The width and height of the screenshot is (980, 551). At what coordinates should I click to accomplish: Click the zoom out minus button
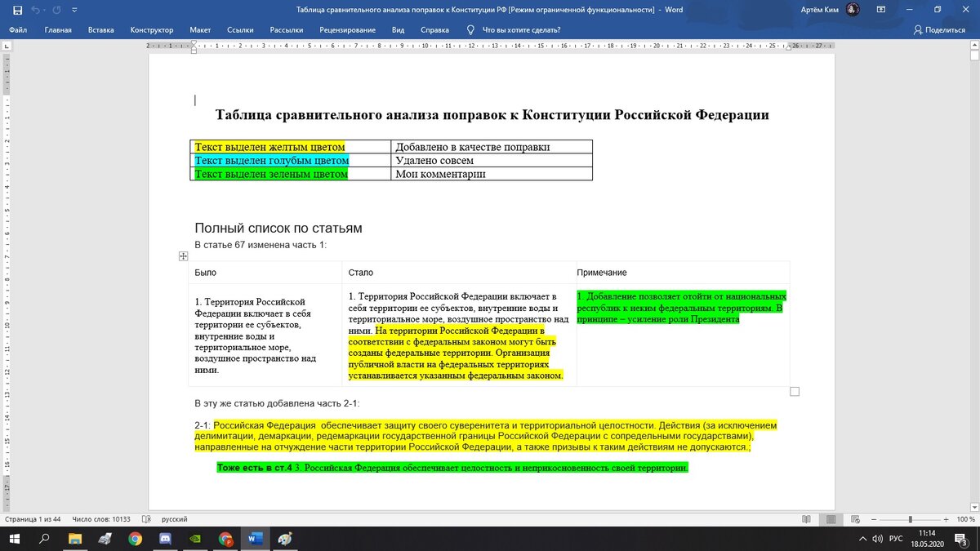(875, 519)
